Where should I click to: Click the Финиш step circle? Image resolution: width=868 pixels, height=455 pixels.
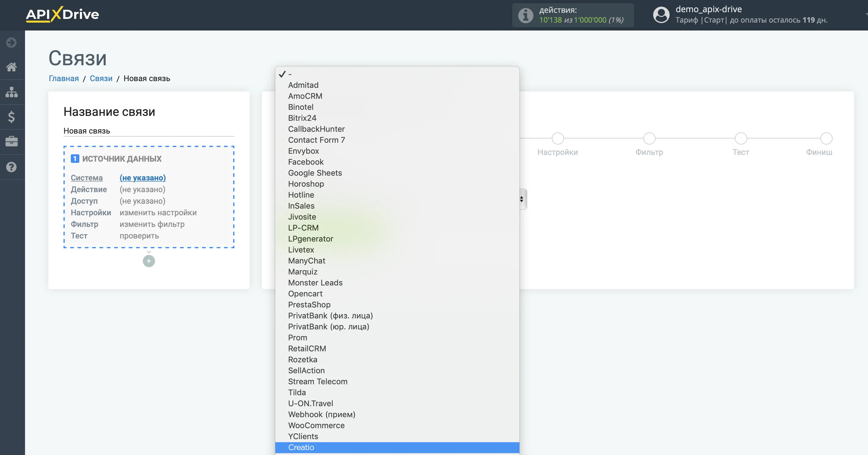tap(826, 138)
